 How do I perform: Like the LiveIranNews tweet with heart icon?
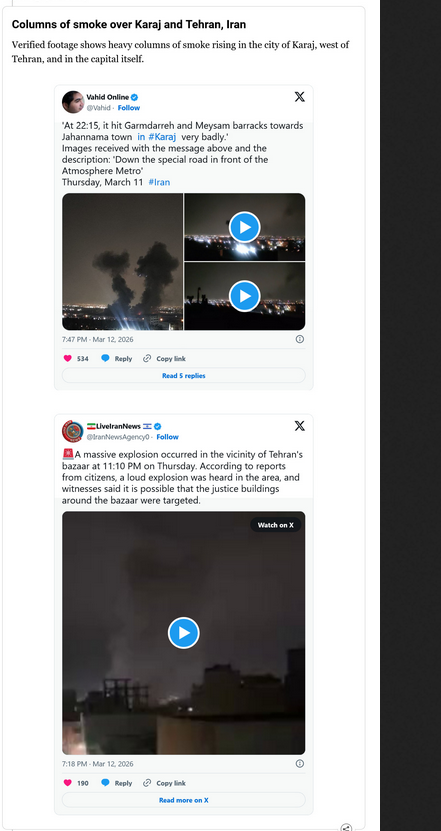[68, 783]
